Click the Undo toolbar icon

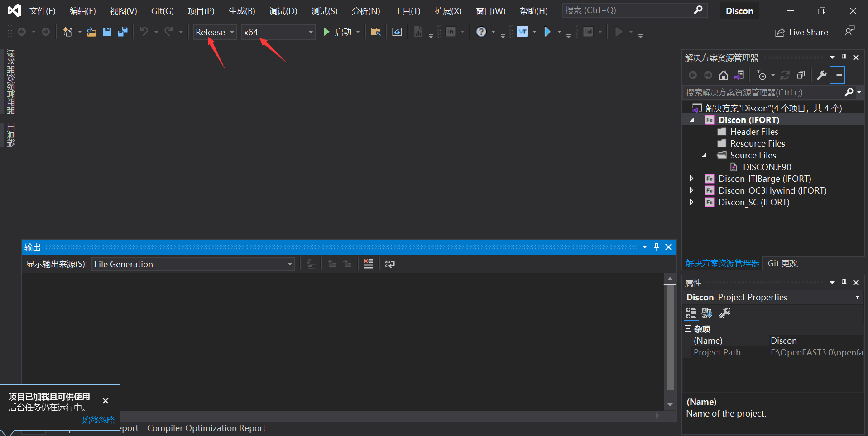pyautogui.click(x=144, y=32)
